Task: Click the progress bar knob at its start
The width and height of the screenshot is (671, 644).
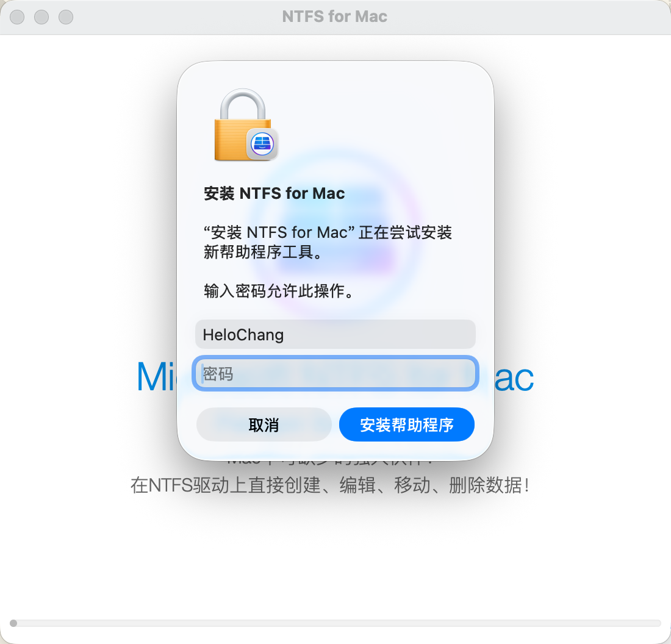Action: [x=13, y=623]
